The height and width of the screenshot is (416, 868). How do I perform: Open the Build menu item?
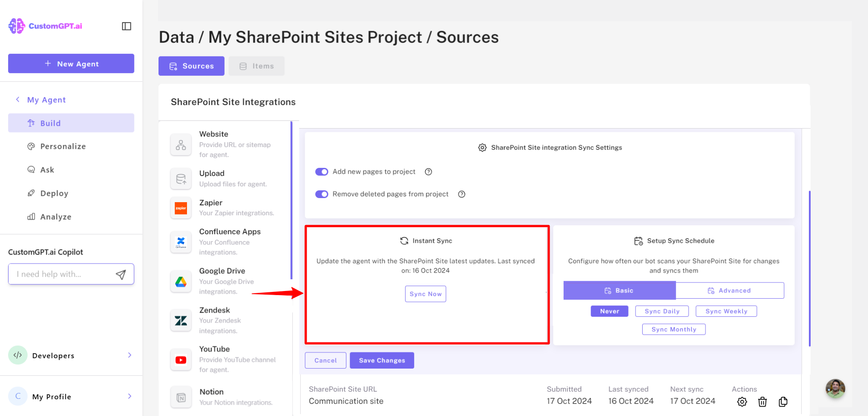point(71,123)
